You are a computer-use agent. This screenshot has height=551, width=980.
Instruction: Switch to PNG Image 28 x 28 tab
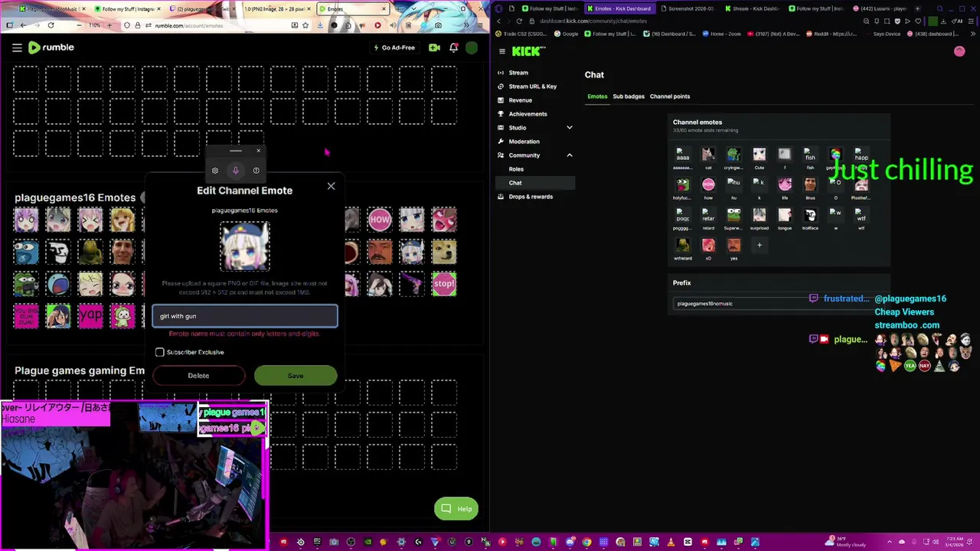click(x=277, y=8)
